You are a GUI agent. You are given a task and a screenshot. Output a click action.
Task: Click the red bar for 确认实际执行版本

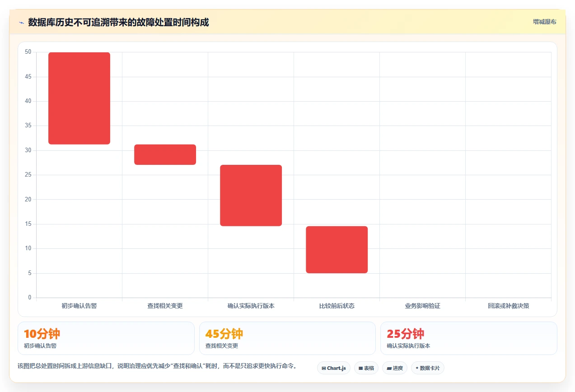[251, 196]
